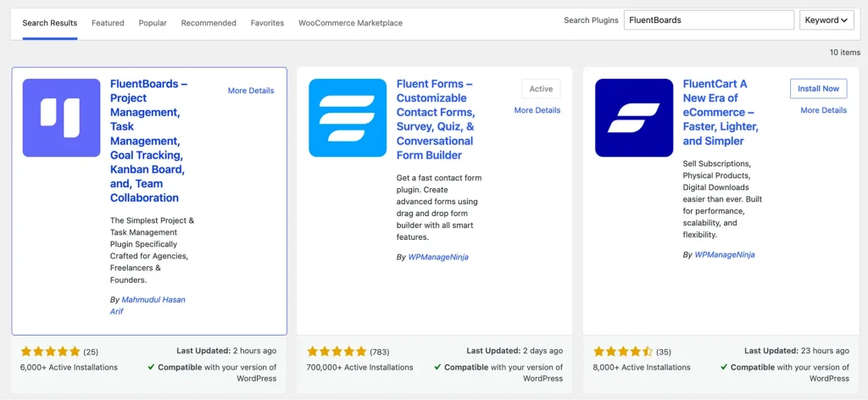
Task: Open the FluentBoards plugin title link
Action: point(149,141)
